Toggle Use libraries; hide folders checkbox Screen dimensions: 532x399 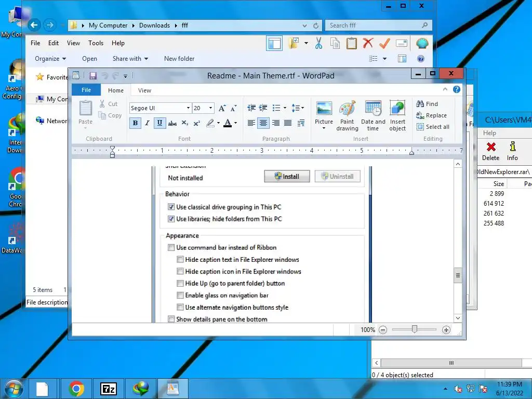(171, 219)
